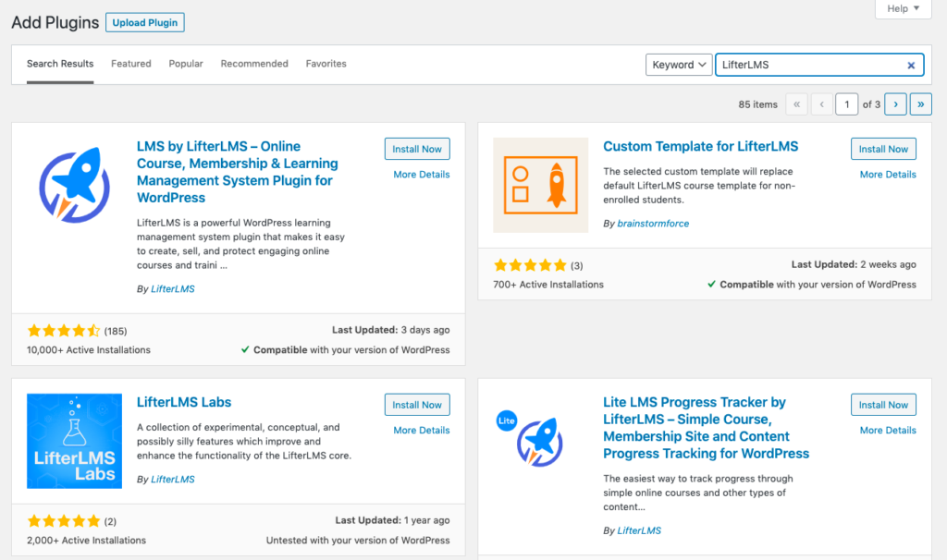Install Custom Template for LifterLMS
The width and height of the screenshot is (947, 560).
pos(883,149)
